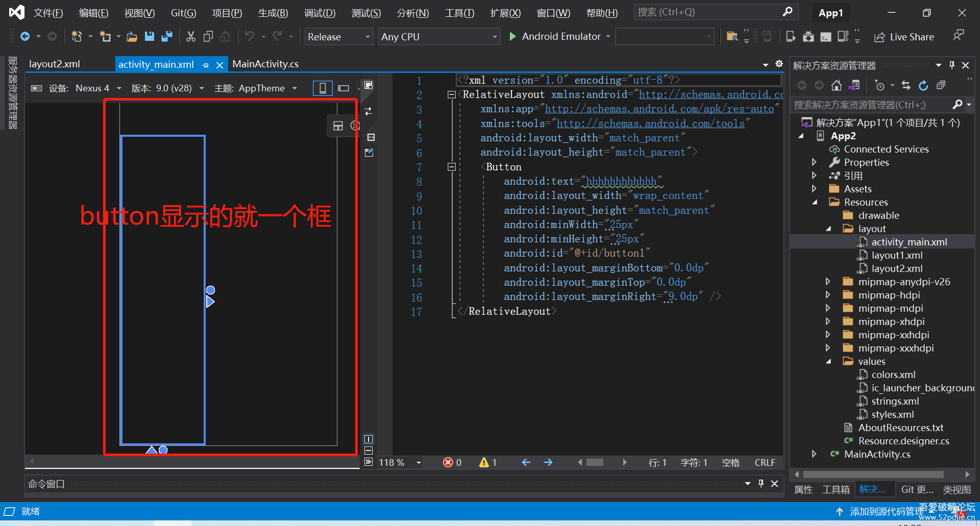Toggle the pin on activity_main.xml tab
This screenshot has height=526, width=980.
[206, 65]
